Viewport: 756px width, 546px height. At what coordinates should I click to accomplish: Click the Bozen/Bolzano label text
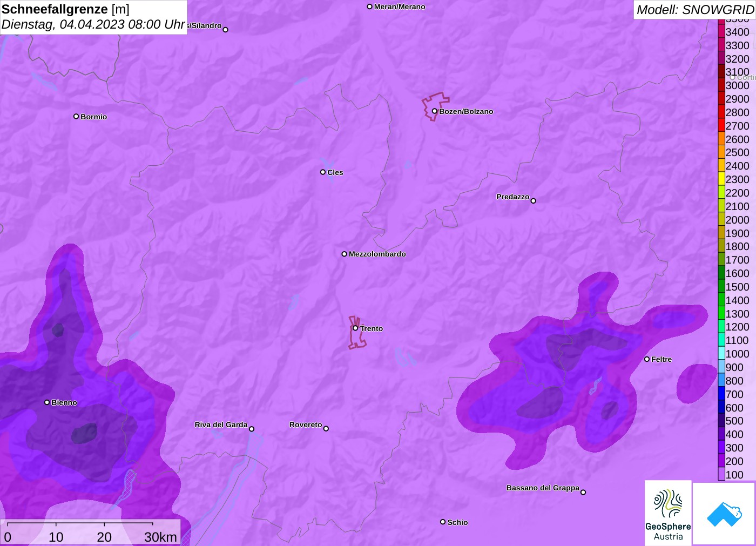(466, 111)
